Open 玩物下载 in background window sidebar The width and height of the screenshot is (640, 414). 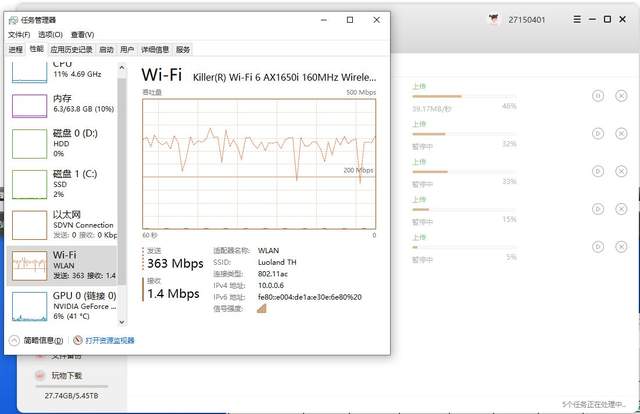click(x=67, y=375)
